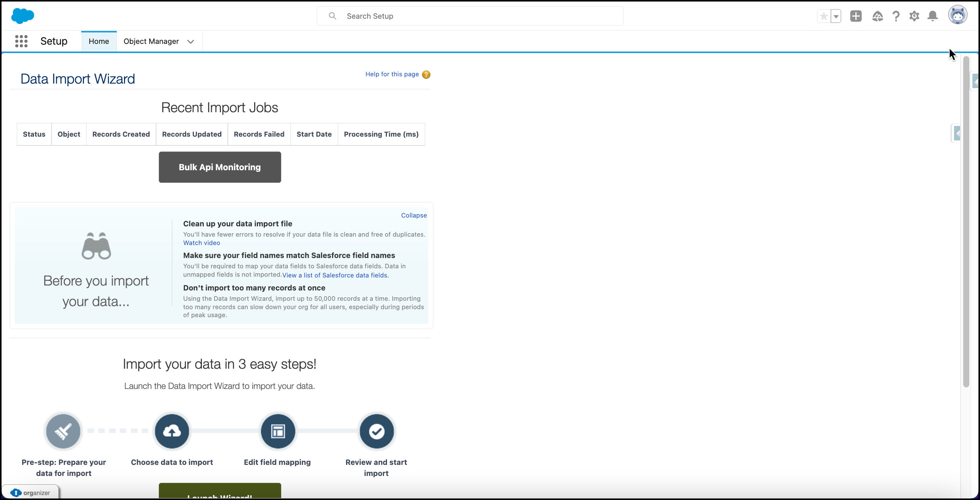980x500 pixels.
Task: Click the orange help icon beside Help for this page
Action: coord(426,74)
